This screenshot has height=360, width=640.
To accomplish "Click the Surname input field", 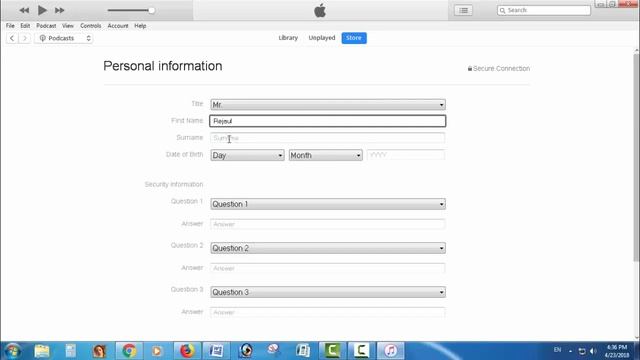I will (x=328, y=138).
